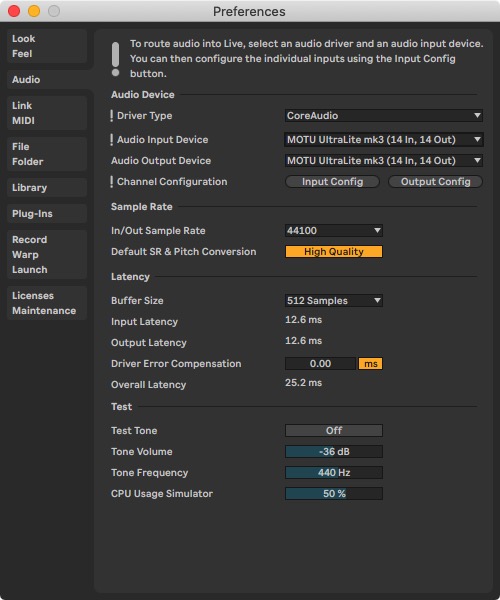The width and height of the screenshot is (500, 600).
Task: Open the Launch preferences tab
Action: tap(30, 269)
